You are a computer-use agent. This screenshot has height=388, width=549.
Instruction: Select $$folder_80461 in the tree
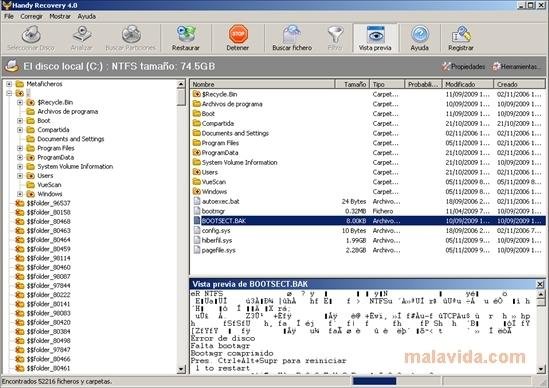48,368
